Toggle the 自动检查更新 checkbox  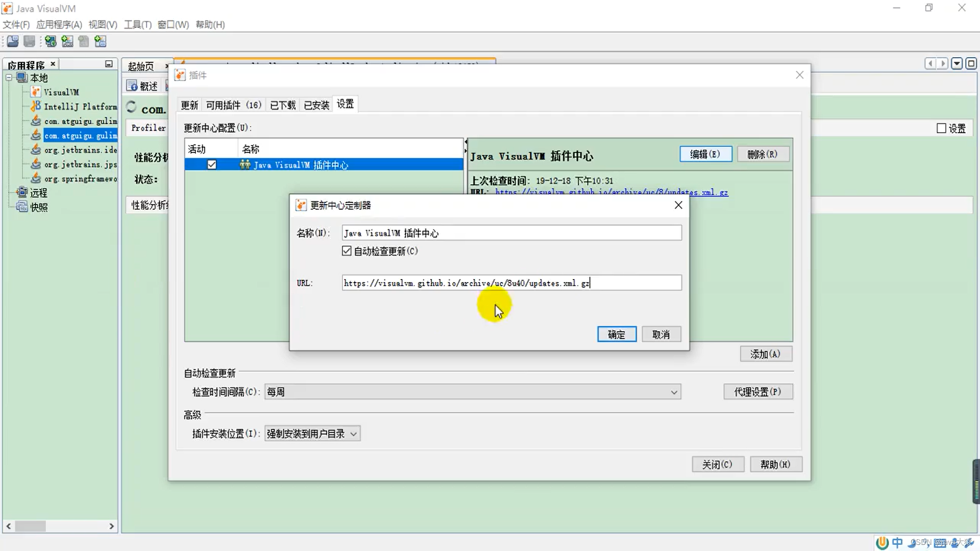(x=347, y=251)
